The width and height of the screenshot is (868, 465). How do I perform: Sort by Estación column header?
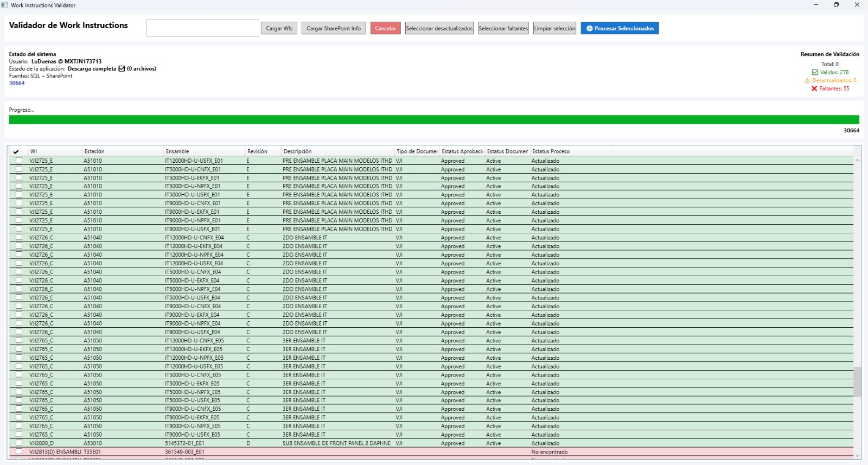coord(123,151)
